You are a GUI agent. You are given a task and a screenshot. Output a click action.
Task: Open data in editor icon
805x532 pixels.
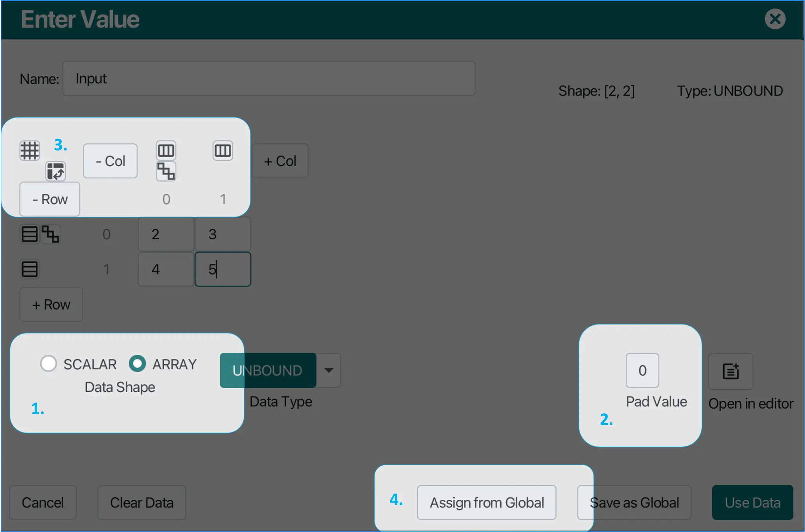[x=731, y=371]
